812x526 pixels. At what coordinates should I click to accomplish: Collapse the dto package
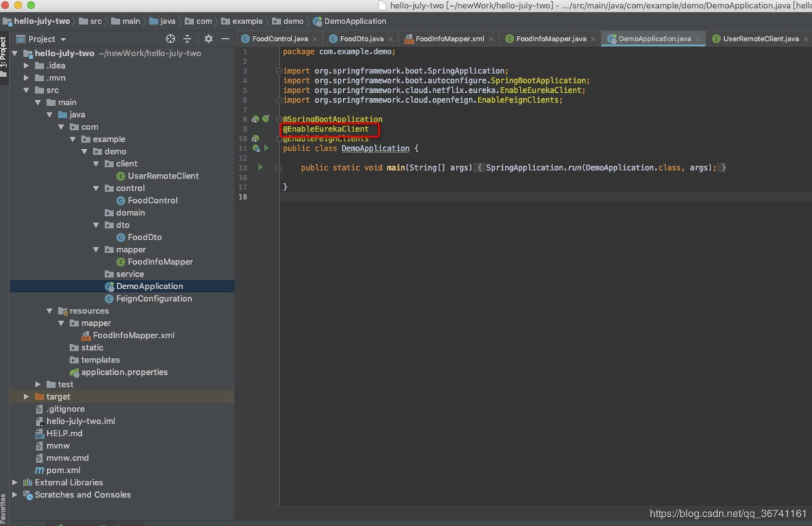[x=97, y=225]
